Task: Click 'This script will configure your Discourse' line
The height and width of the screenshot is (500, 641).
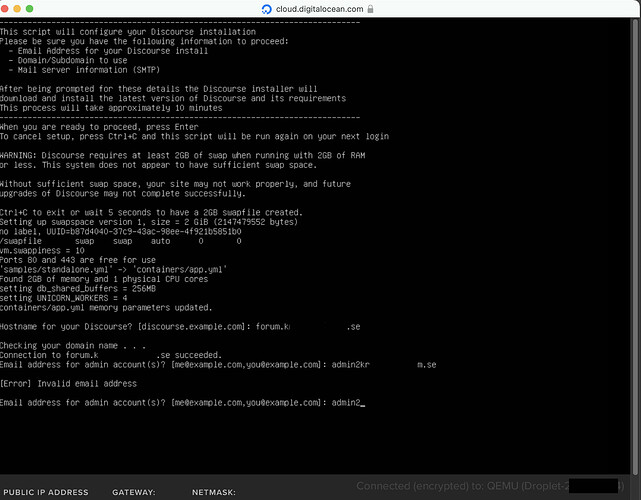Action: point(128,31)
